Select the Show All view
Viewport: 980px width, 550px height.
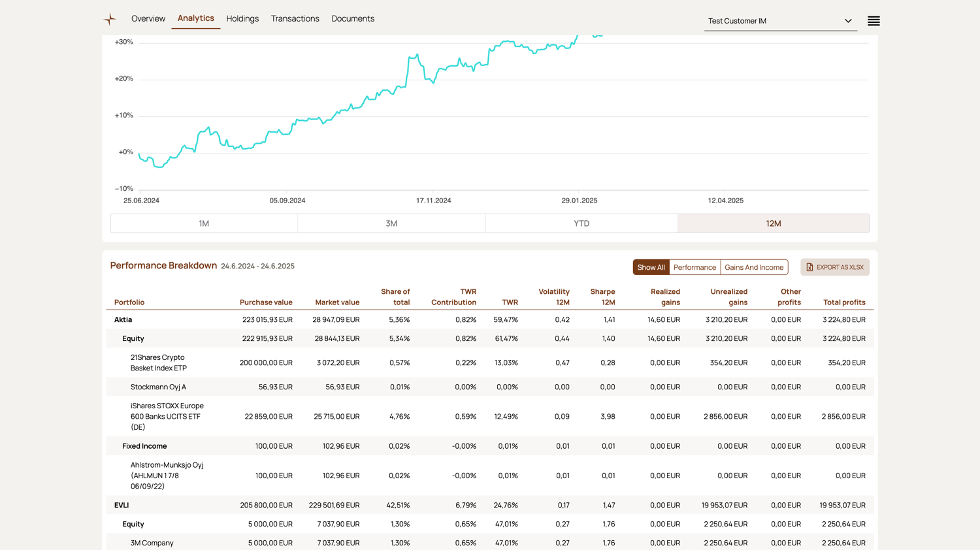[651, 267]
